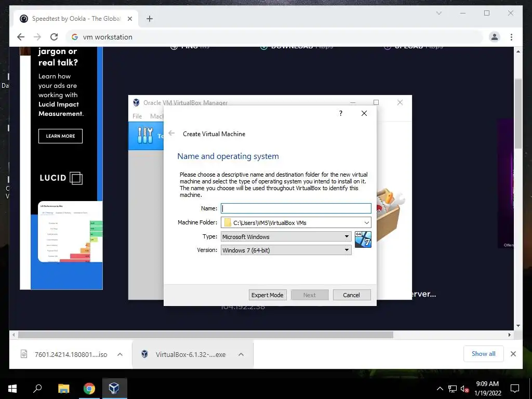Click the scroll up arrow of page

(x=518, y=51)
